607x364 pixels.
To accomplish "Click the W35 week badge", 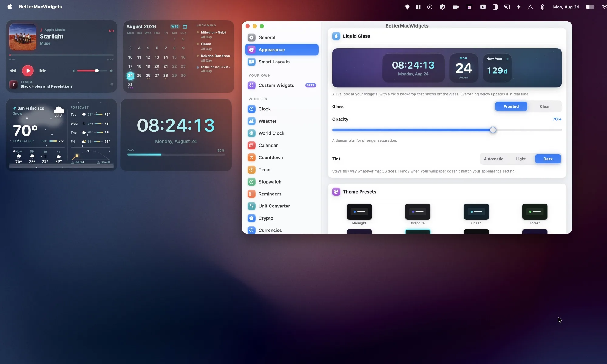I will point(175,27).
